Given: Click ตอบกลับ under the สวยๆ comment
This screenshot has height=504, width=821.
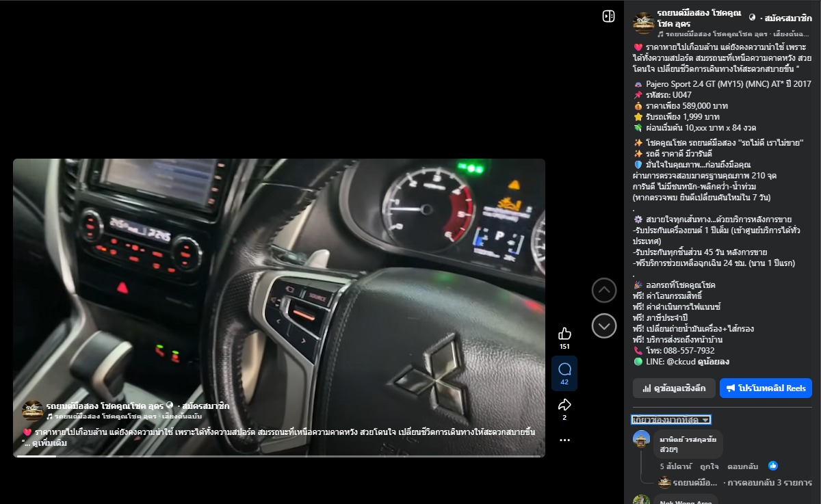Looking at the screenshot, I should pyautogui.click(x=743, y=466).
